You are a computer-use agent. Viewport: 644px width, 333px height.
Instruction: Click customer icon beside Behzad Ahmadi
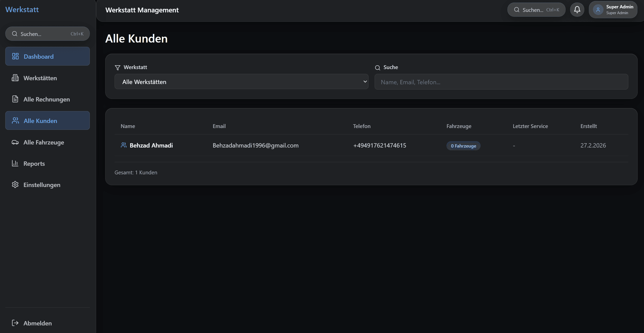pos(124,145)
